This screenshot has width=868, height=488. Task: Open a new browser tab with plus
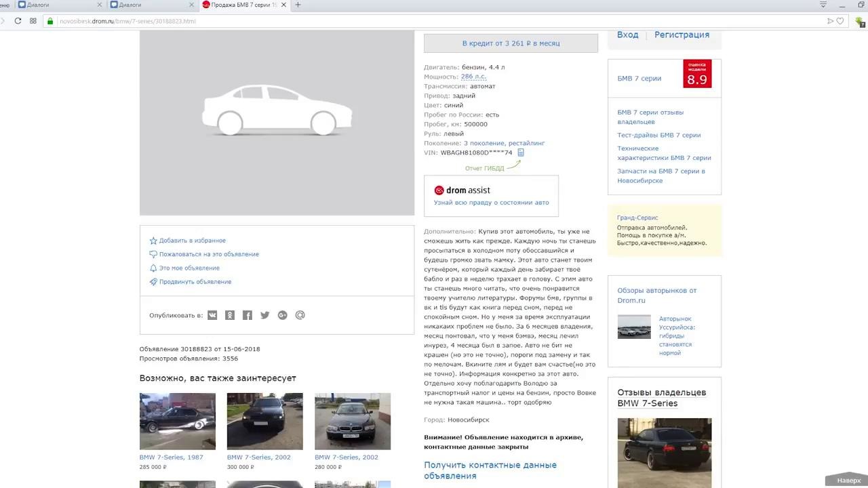pos(298,5)
